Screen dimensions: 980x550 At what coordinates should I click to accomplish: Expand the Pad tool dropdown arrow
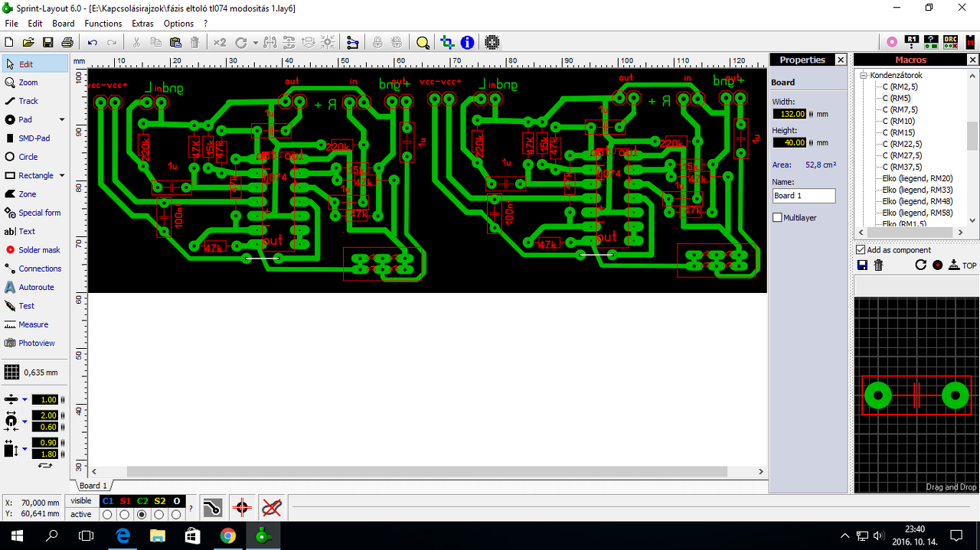[62, 119]
